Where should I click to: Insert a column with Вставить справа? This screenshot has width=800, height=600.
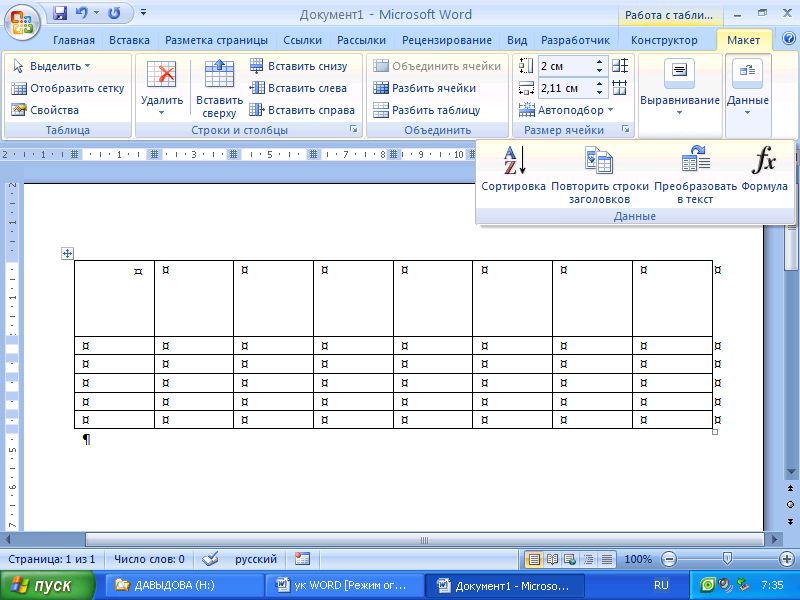[x=302, y=110]
